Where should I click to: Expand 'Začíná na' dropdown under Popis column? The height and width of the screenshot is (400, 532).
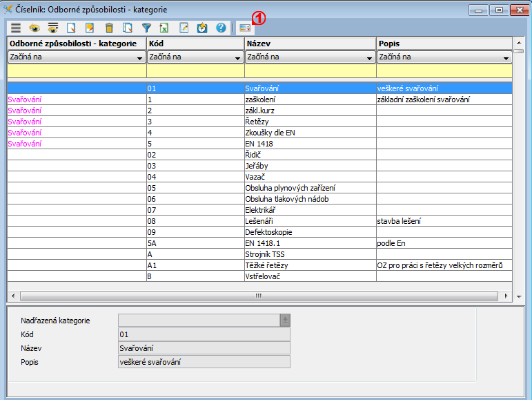506,58
